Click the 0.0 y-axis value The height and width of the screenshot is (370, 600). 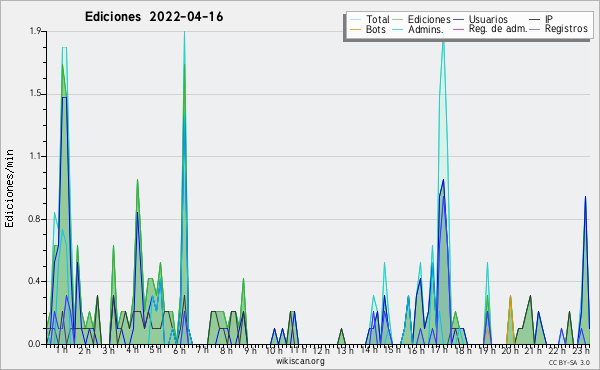[35, 344]
